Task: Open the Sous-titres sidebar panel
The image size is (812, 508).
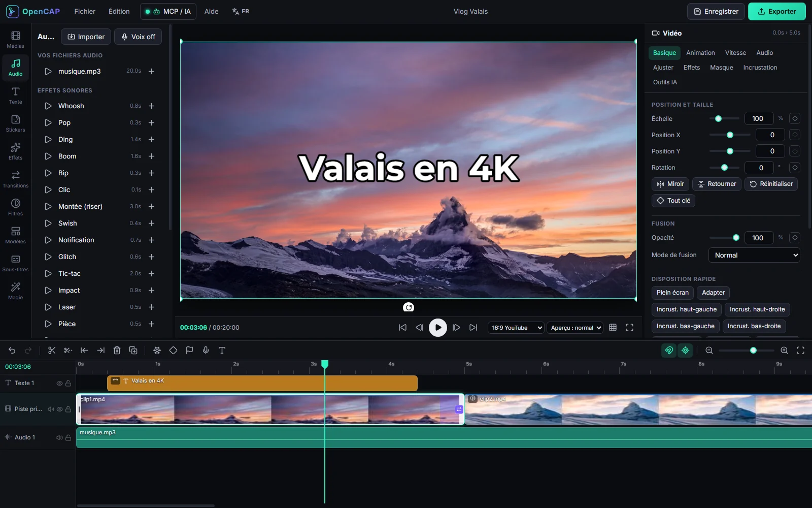Action: click(15, 263)
